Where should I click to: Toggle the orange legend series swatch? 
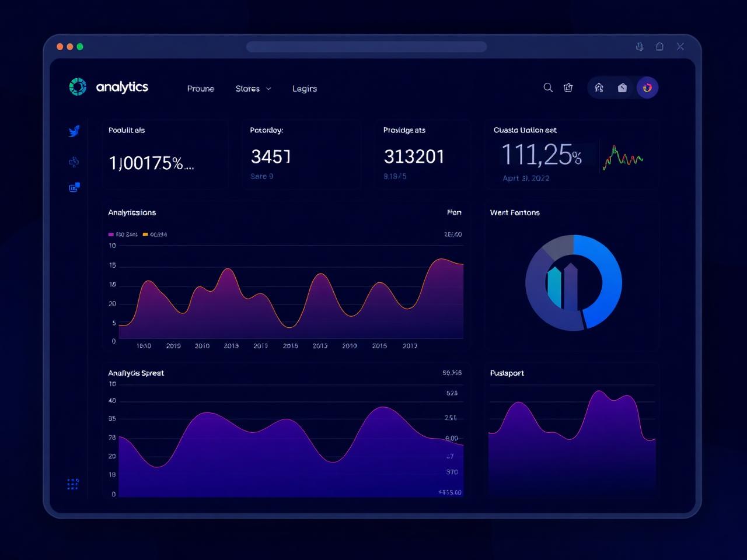145,235
